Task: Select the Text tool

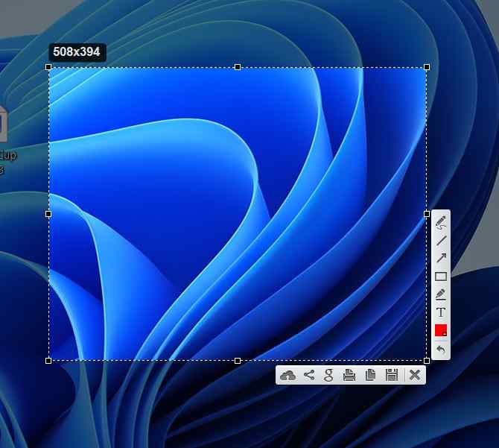Action: tap(441, 312)
